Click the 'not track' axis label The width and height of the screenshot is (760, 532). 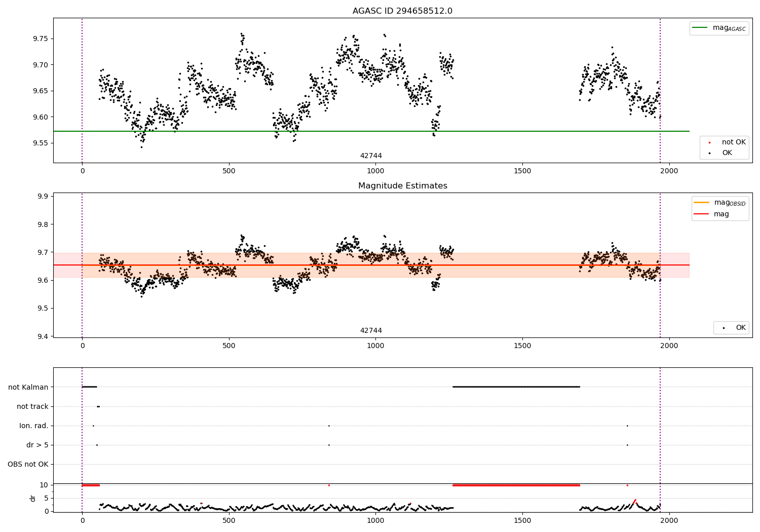coord(32,406)
